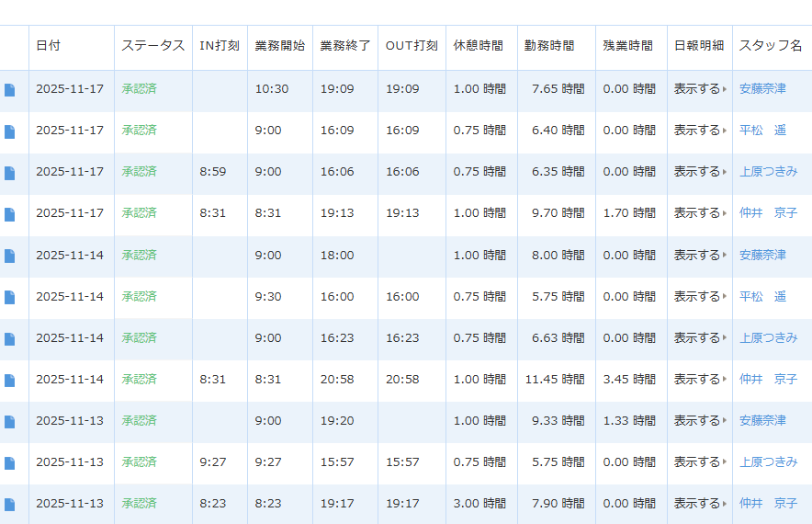The image size is (812, 524).
Task: Expand 表示する for 安藤奈津 on 2025-11-13
Action: click(699, 420)
